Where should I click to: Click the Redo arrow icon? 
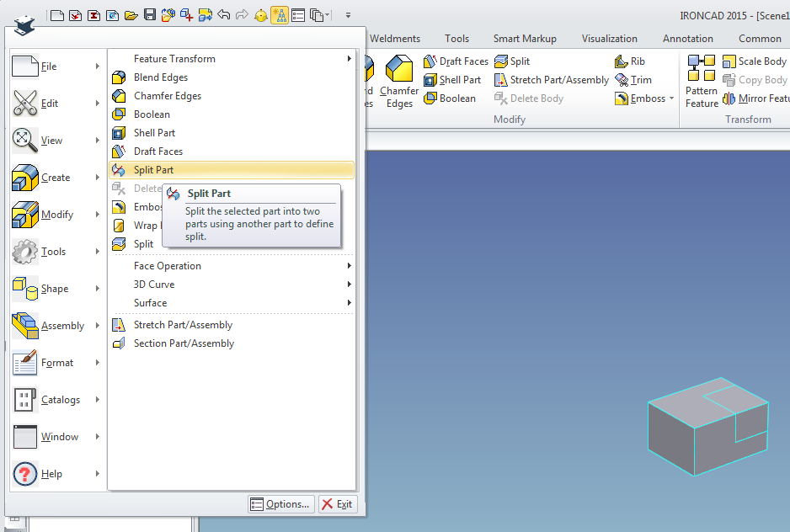pyautogui.click(x=243, y=15)
